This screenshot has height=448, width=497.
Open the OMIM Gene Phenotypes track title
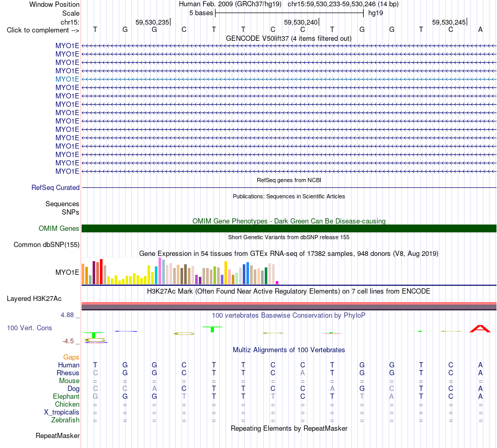pos(289,221)
